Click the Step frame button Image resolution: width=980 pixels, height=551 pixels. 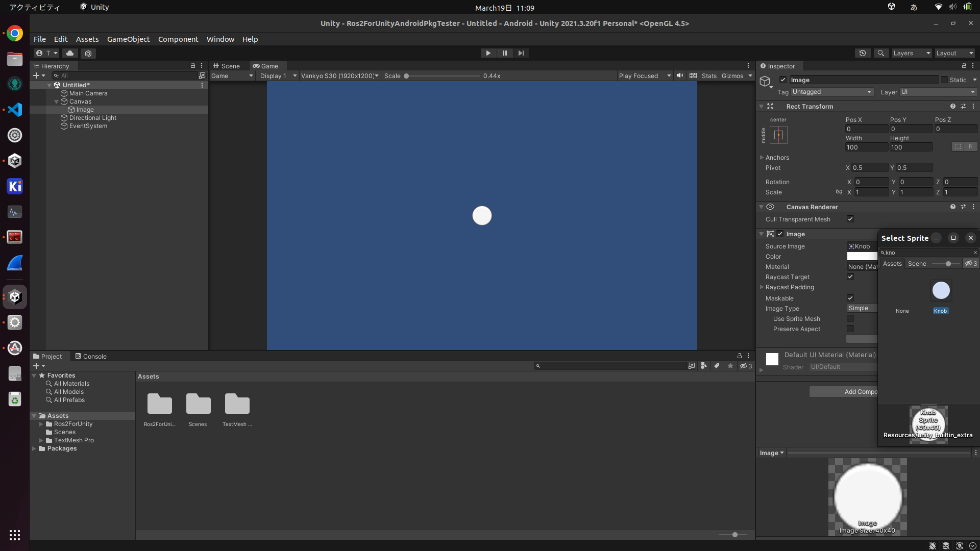tap(521, 53)
